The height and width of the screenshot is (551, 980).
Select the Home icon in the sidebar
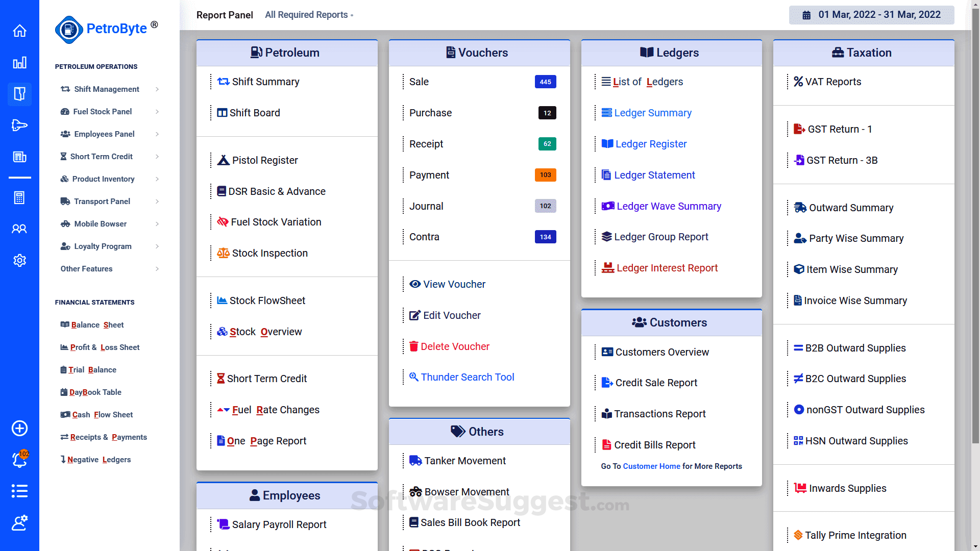(19, 31)
